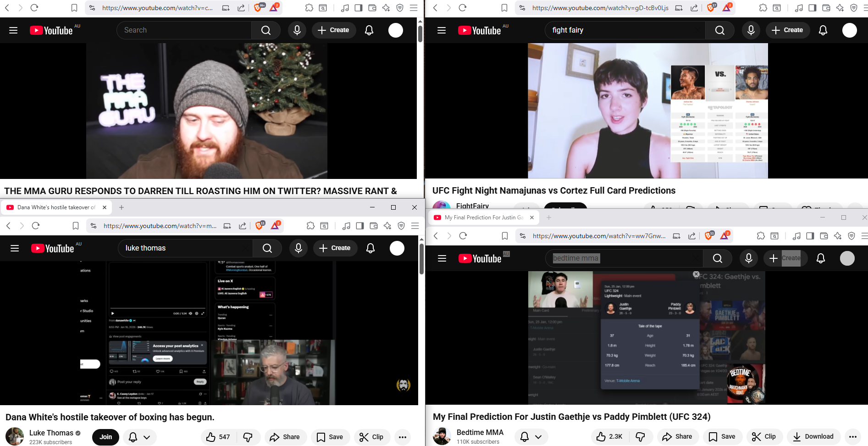The width and height of the screenshot is (868, 446).
Task: Open account avatar menu in MMA Guru window
Action: tap(396, 30)
